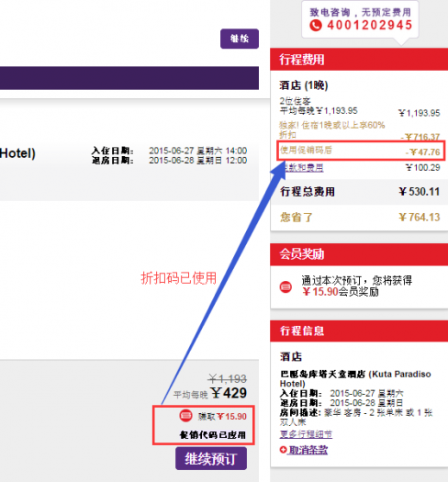Click the purple 继续预订 button
The image size is (448, 482).
click(211, 459)
